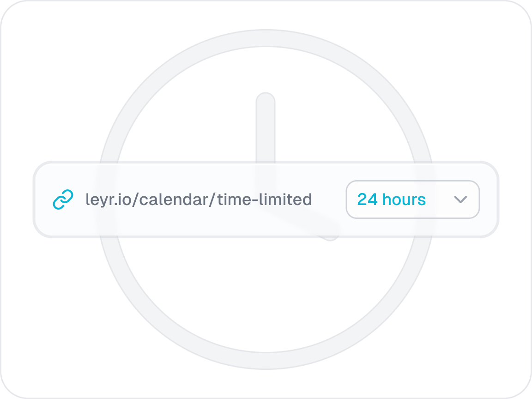532x399 pixels.
Task: Click the "leyr.io" domain part of the link
Action: 102,199
